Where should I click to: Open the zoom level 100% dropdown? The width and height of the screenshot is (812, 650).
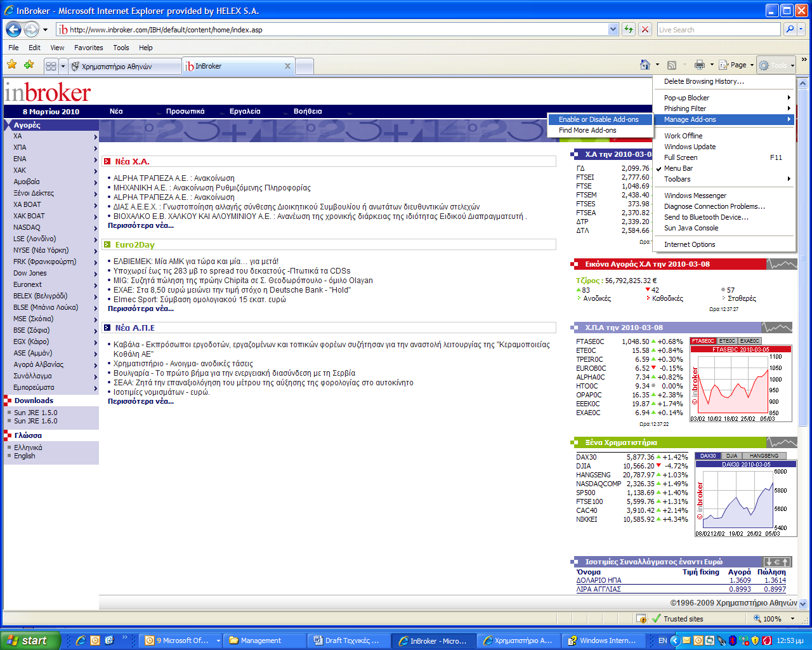click(792, 618)
